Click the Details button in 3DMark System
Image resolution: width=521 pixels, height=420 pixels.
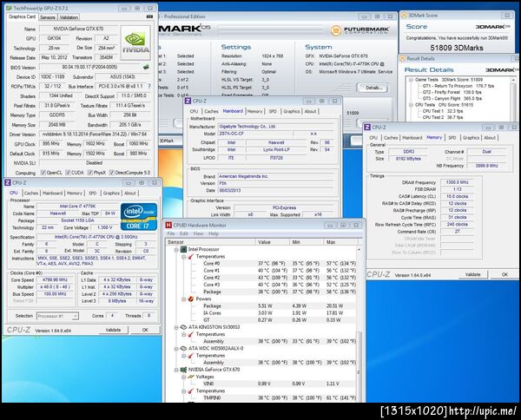(x=373, y=88)
